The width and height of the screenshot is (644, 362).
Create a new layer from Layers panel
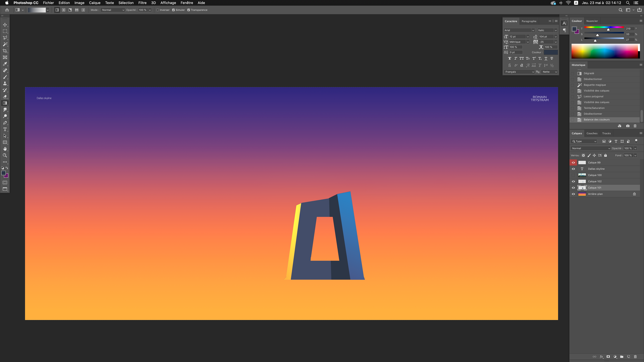click(629, 356)
